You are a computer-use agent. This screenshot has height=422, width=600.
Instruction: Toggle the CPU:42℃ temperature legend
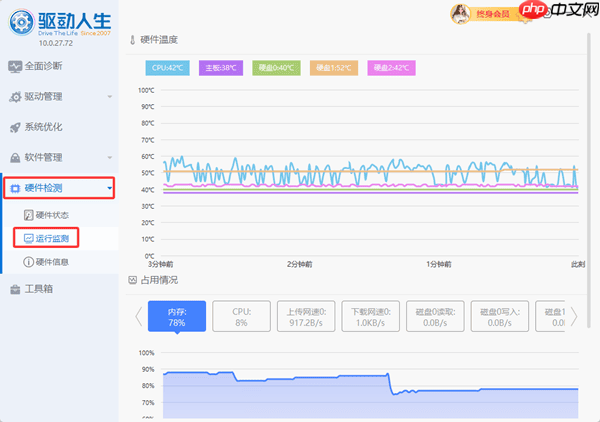point(168,68)
